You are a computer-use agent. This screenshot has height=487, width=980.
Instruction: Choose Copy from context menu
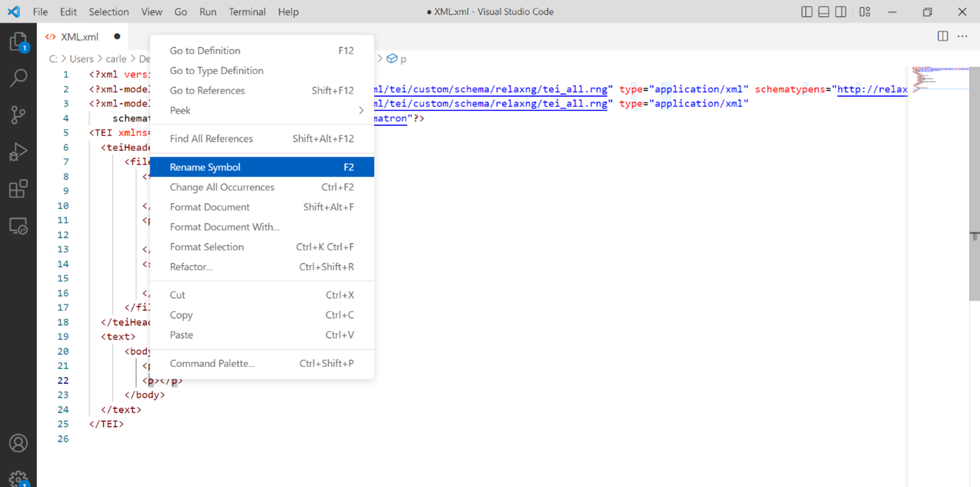coord(262,315)
